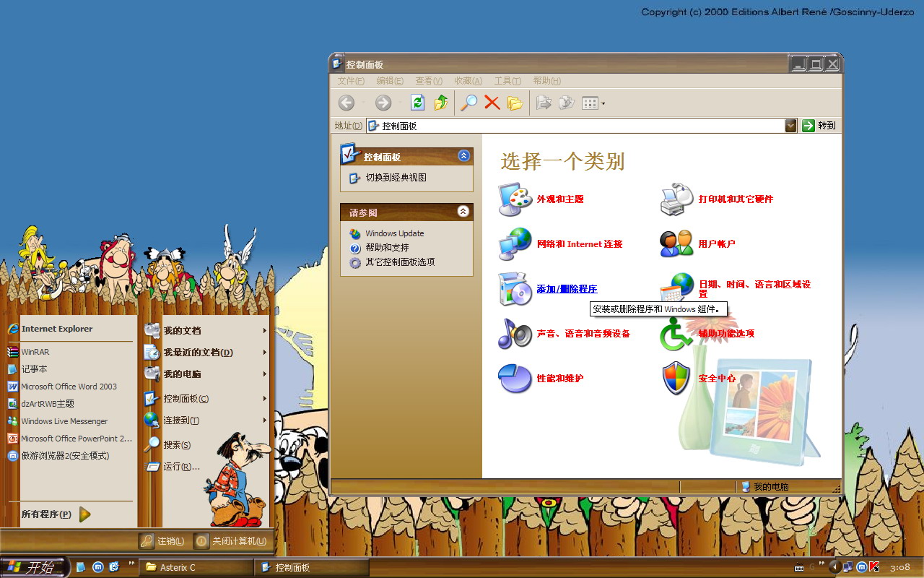Expand the address bar dropdown
The width and height of the screenshot is (924, 578).
[x=791, y=126]
